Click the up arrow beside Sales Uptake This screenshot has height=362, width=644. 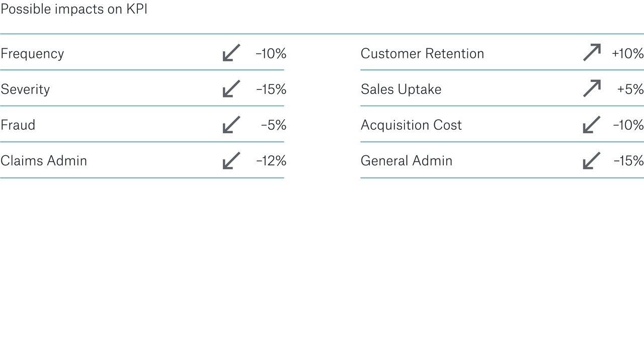(x=592, y=88)
